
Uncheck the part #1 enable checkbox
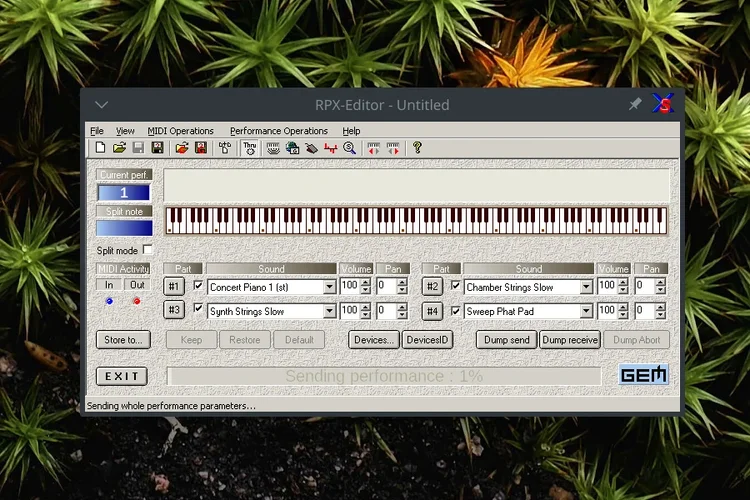198,286
